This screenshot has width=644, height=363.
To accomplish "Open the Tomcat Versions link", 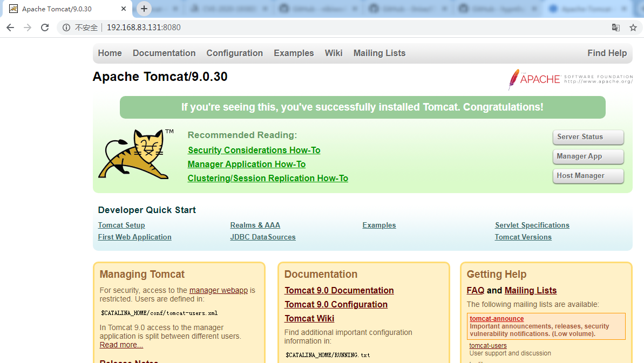I will coord(523,237).
